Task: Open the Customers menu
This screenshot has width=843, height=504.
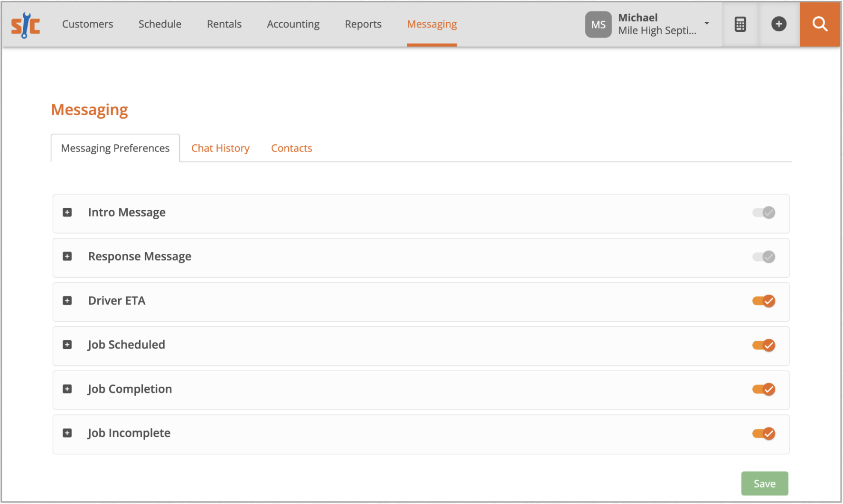Action: pyautogui.click(x=87, y=24)
